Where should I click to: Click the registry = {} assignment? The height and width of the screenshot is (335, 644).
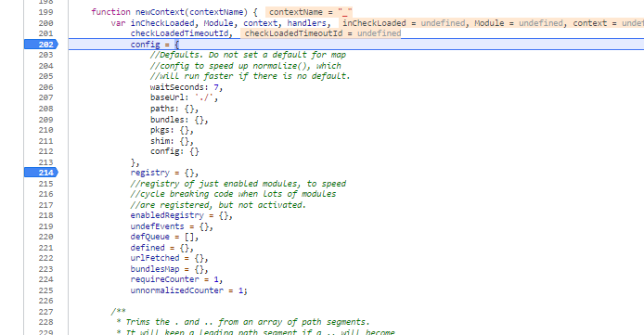[164, 173]
